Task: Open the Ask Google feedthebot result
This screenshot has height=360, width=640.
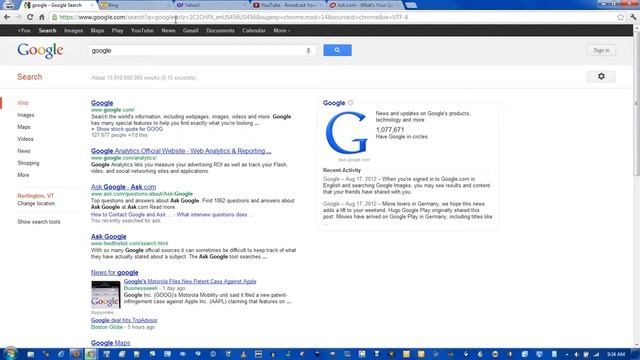Action: 109,236
